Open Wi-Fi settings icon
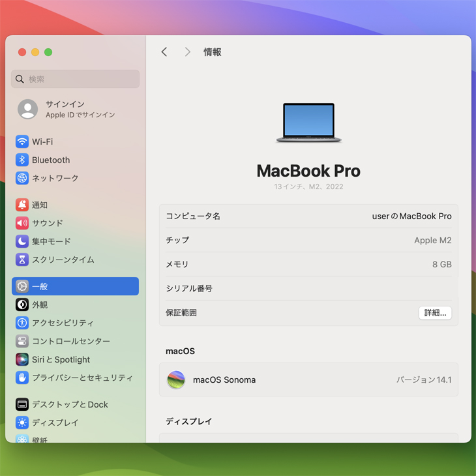This screenshot has width=476, height=476. (x=22, y=141)
